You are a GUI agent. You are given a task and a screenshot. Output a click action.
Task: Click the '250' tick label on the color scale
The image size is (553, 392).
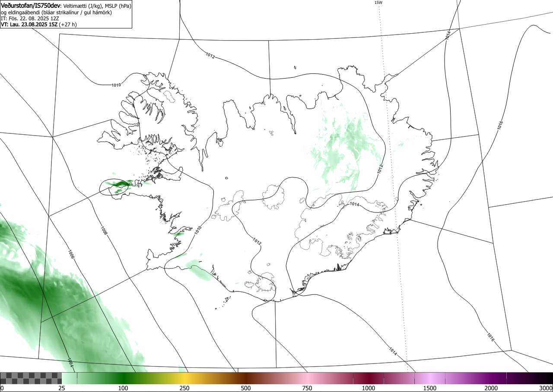[x=184, y=388]
